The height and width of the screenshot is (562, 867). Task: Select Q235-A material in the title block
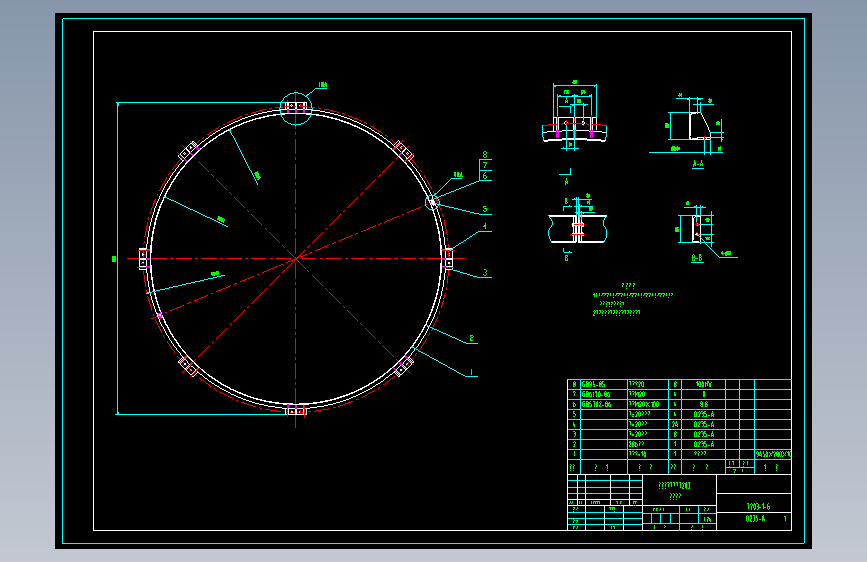point(755,519)
